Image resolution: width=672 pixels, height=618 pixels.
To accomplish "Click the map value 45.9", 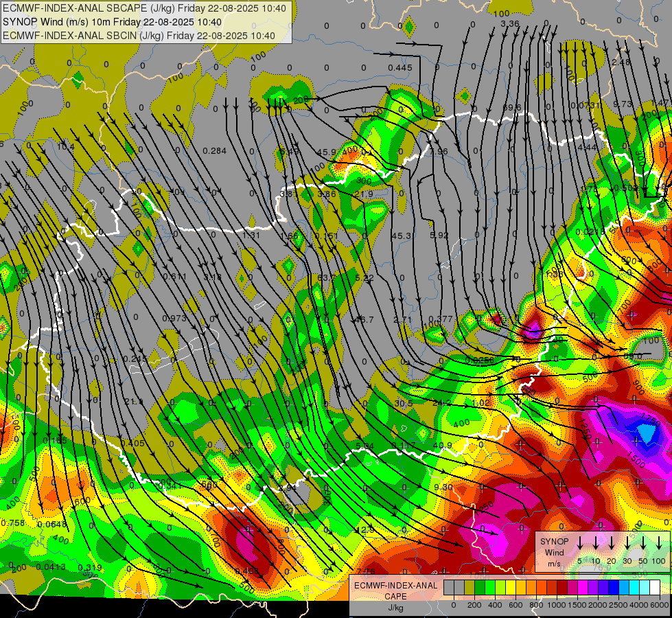I will [x=327, y=152].
